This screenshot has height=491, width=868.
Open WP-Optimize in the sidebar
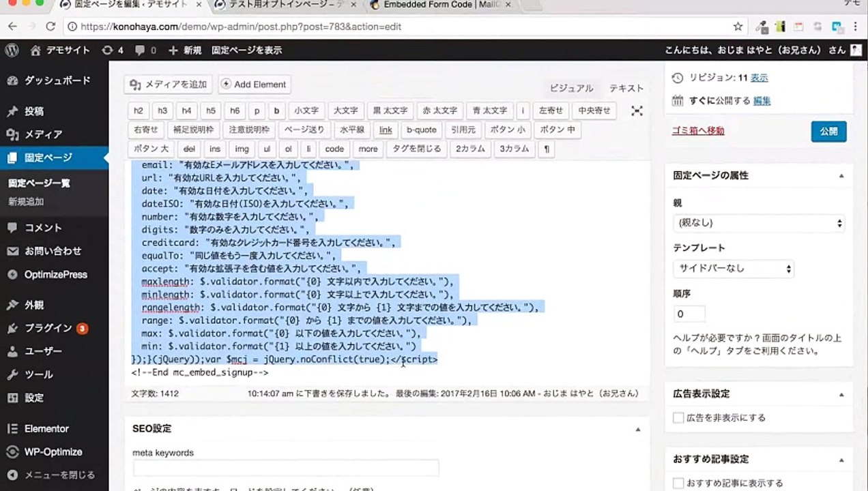[x=54, y=452]
